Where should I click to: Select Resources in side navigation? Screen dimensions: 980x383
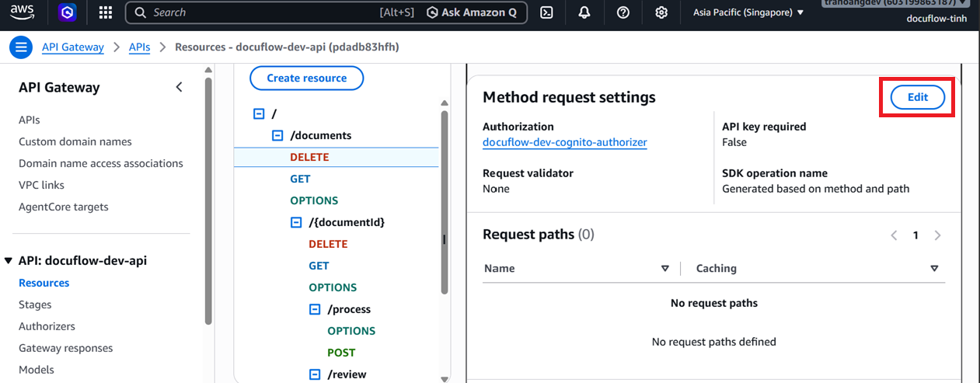tap(44, 283)
